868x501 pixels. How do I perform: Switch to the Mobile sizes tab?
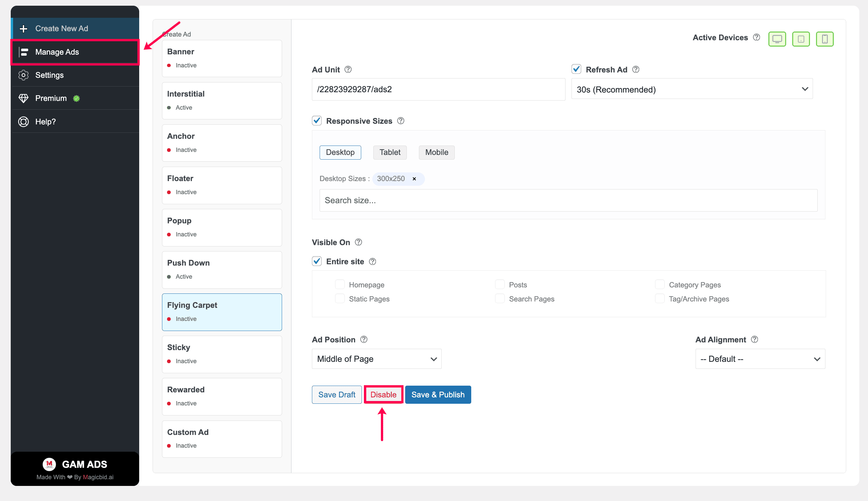(x=437, y=153)
